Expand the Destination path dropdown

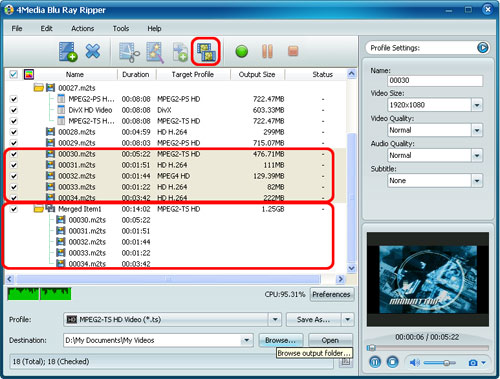click(247, 340)
